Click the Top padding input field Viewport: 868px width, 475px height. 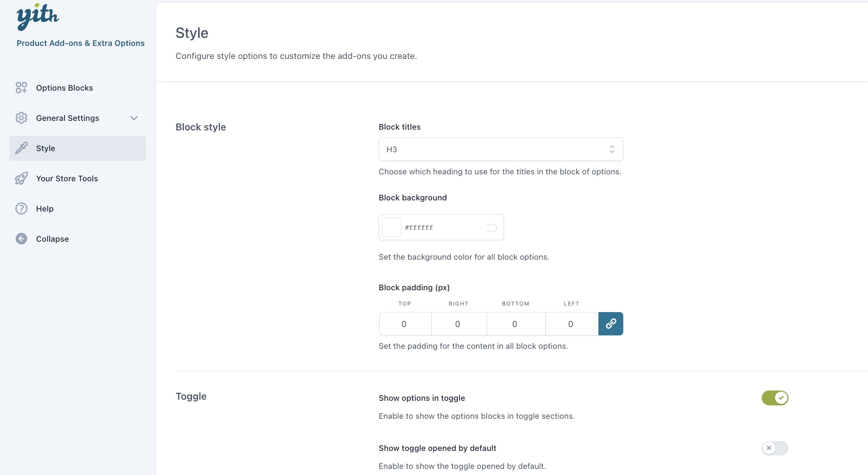tap(405, 324)
